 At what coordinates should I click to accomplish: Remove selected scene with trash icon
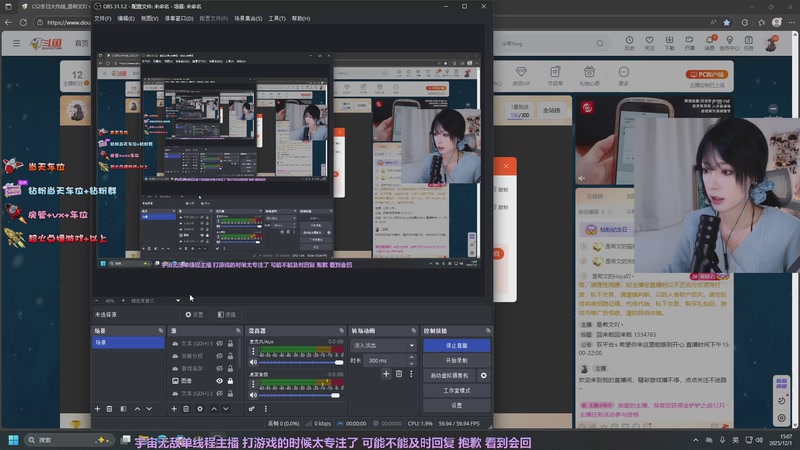pos(109,409)
